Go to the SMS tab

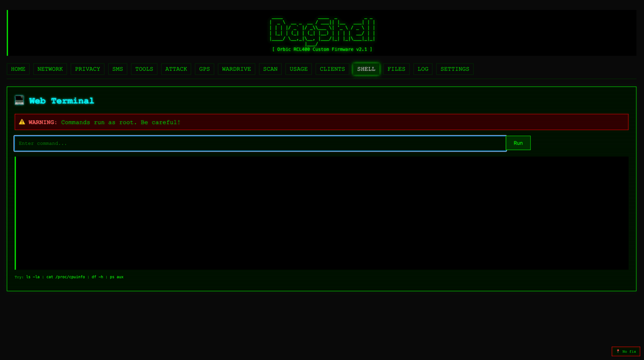pyautogui.click(x=118, y=69)
